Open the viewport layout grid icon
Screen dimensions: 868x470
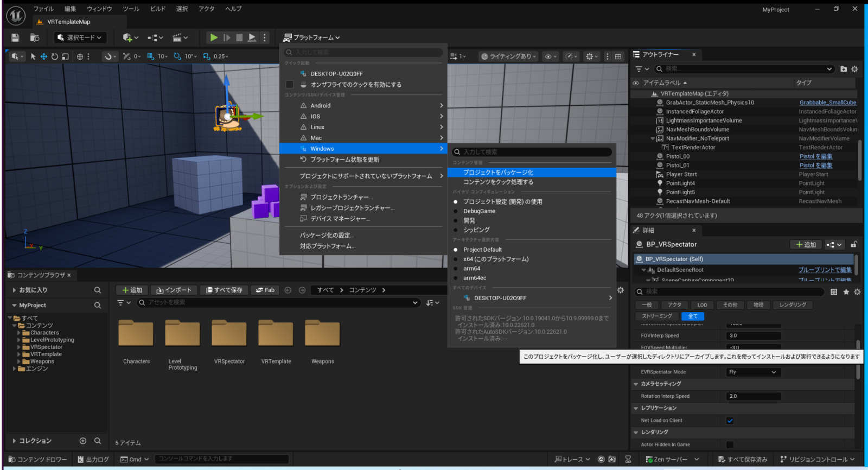click(x=618, y=56)
